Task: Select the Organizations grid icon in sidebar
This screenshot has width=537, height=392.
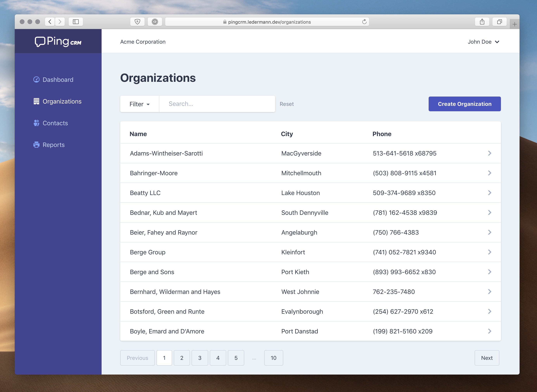Action: coord(36,101)
